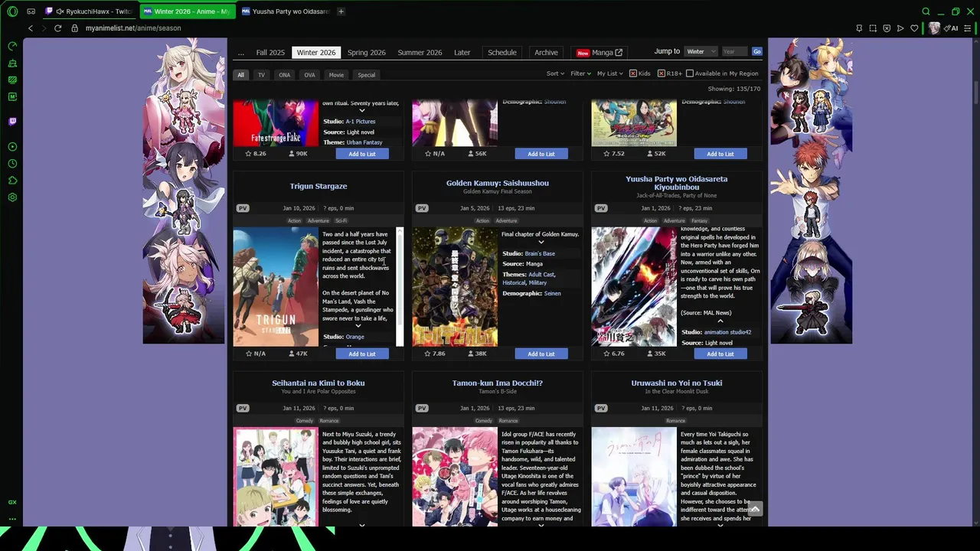
Task: Filter list by TV type
Action: (261, 75)
